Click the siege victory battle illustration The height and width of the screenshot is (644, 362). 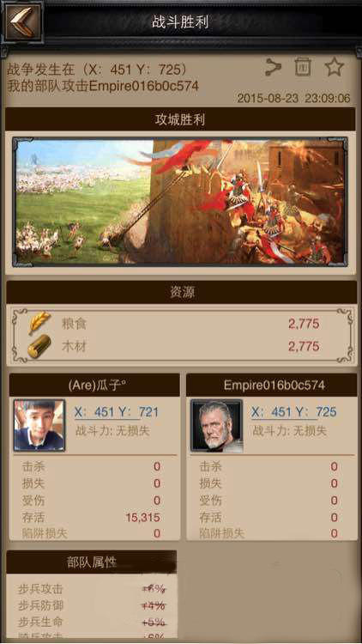[180, 202]
